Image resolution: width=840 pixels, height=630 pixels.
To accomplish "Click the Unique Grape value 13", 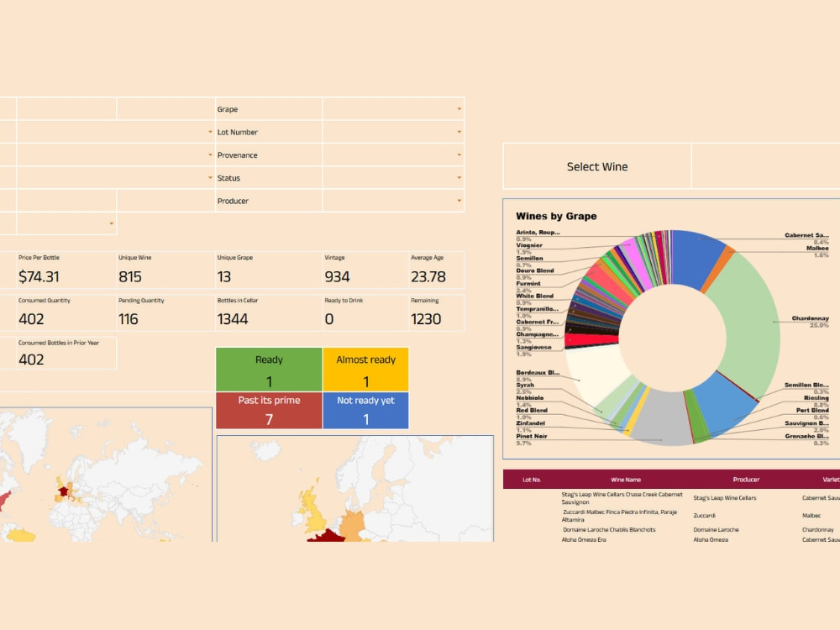I will (224, 277).
